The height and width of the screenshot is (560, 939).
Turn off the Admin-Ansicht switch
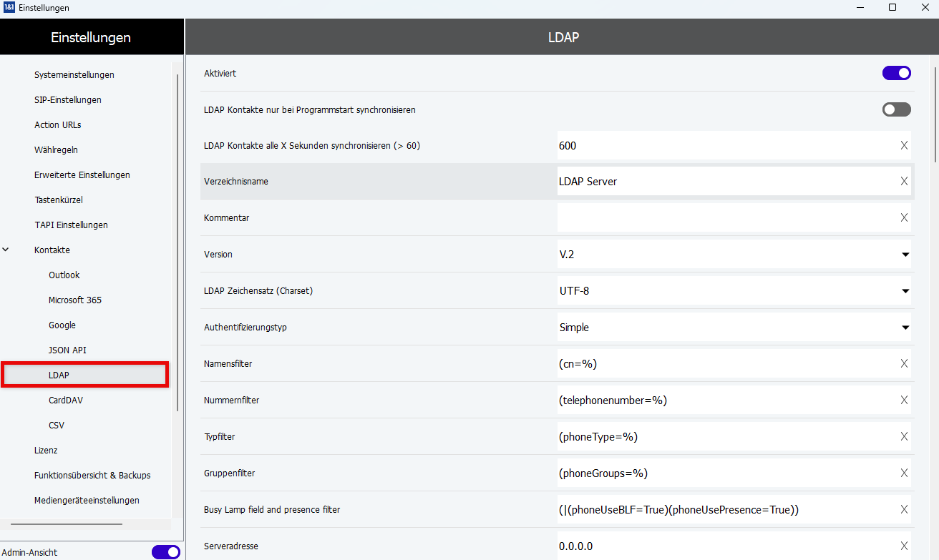point(165,552)
